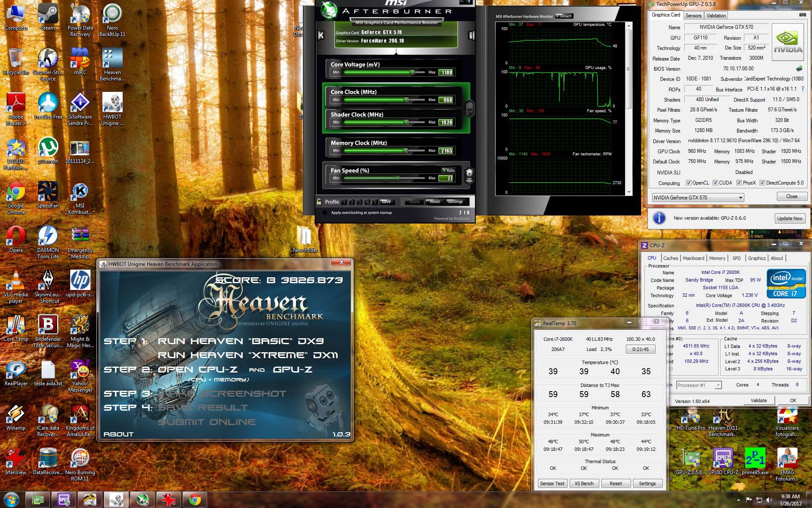
Task: Click the clock showing 9:38 AM
Action: coord(790,496)
